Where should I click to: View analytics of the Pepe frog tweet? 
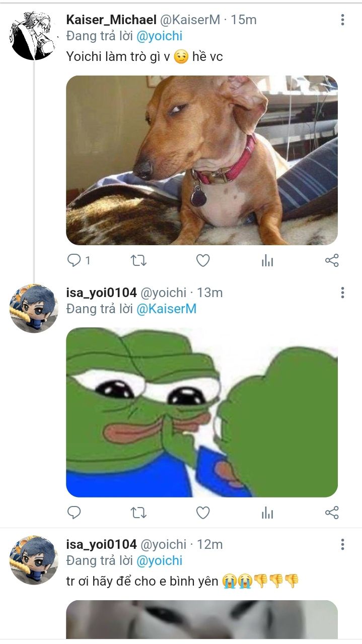[x=267, y=513]
